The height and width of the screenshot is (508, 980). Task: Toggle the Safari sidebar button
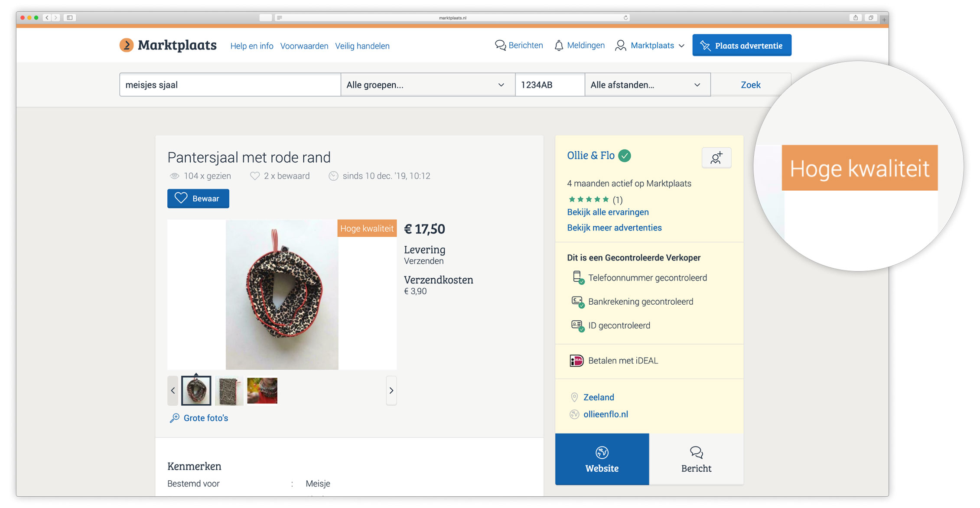(x=69, y=18)
